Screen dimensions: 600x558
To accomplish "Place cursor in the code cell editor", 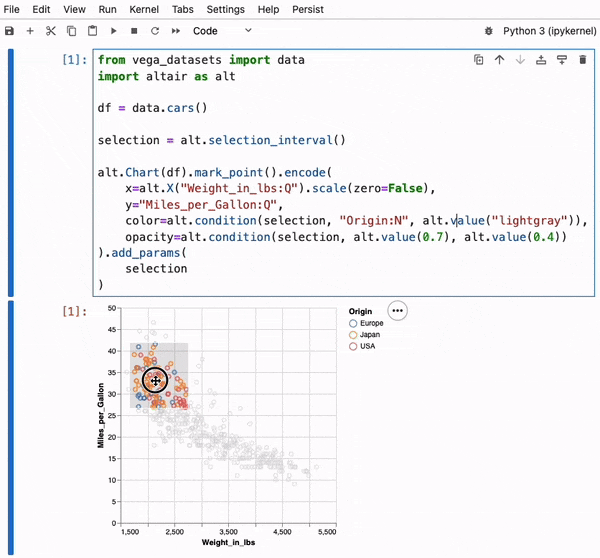I will point(343,172).
